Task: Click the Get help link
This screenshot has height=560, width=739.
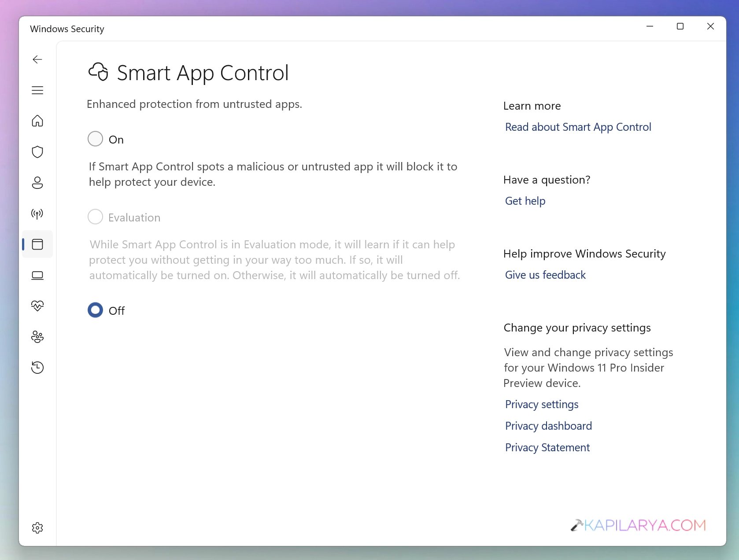Action: (525, 201)
